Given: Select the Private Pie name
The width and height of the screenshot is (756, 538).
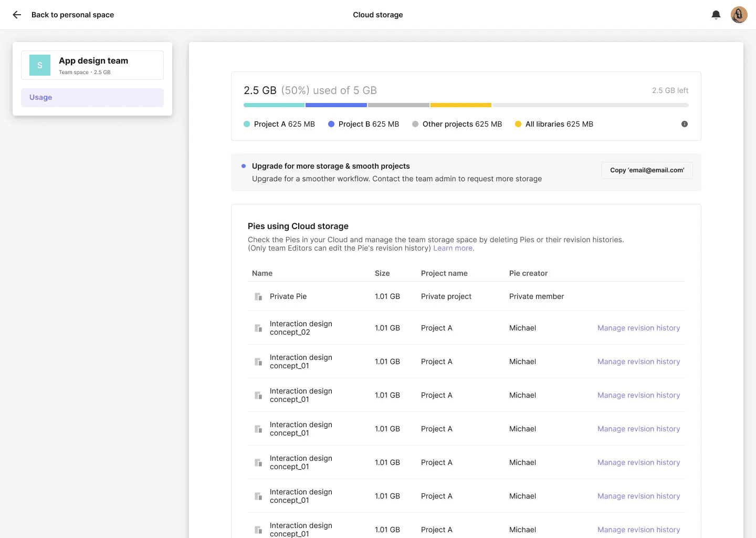Looking at the screenshot, I should (288, 296).
